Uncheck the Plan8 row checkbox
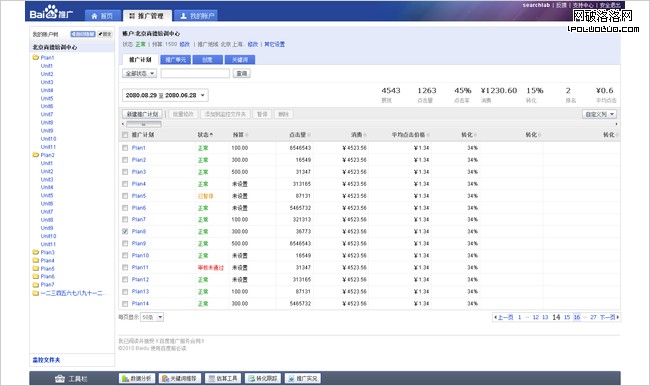Image resolution: width=650 pixels, height=386 pixels. point(125,231)
